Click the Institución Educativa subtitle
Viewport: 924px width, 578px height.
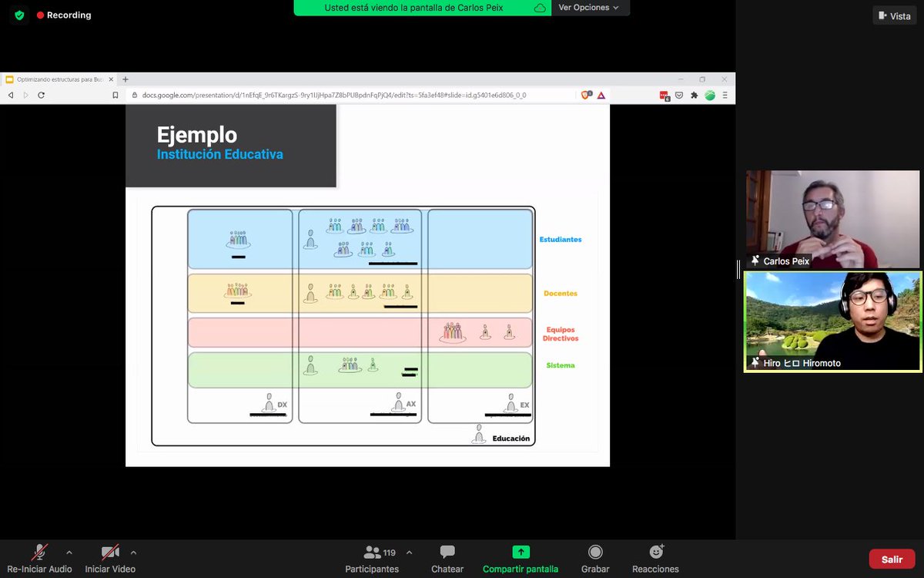tap(220, 154)
